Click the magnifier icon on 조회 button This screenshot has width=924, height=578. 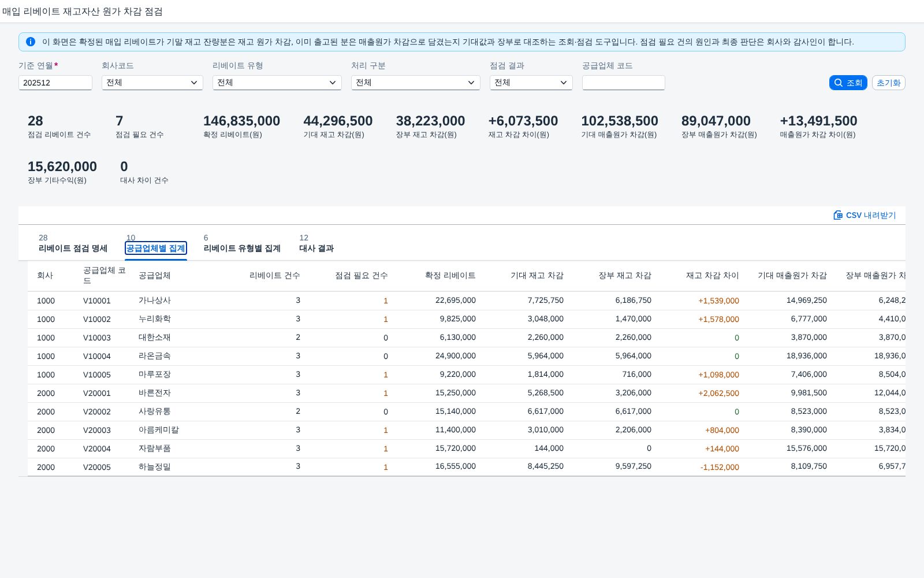pos(839,83)
